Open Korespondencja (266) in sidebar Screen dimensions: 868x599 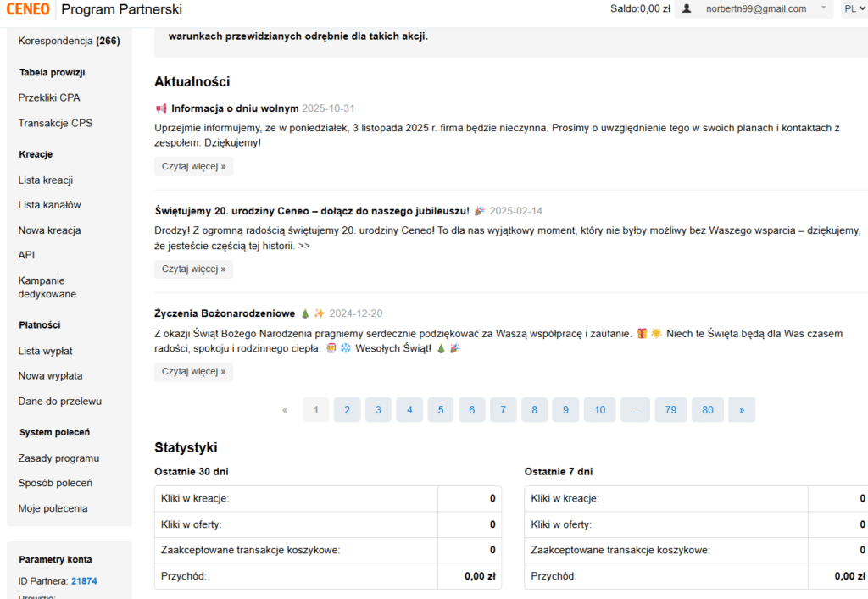[70, 41]
